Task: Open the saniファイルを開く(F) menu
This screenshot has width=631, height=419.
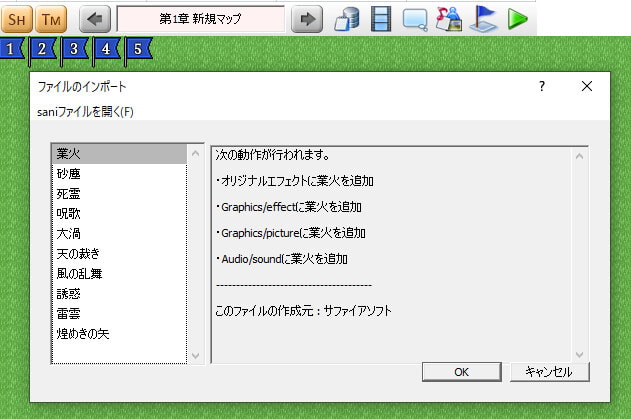Action: coord(85,111)
